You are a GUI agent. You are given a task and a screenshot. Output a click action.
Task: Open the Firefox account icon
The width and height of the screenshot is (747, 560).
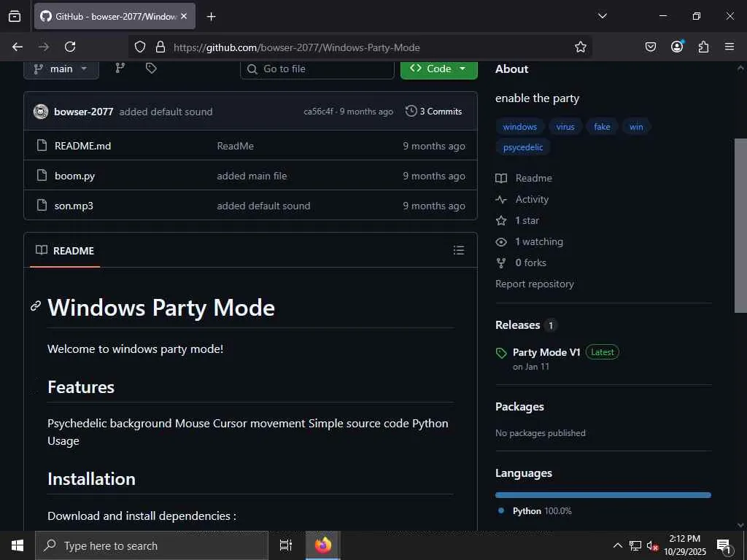[x=677, y=47]
